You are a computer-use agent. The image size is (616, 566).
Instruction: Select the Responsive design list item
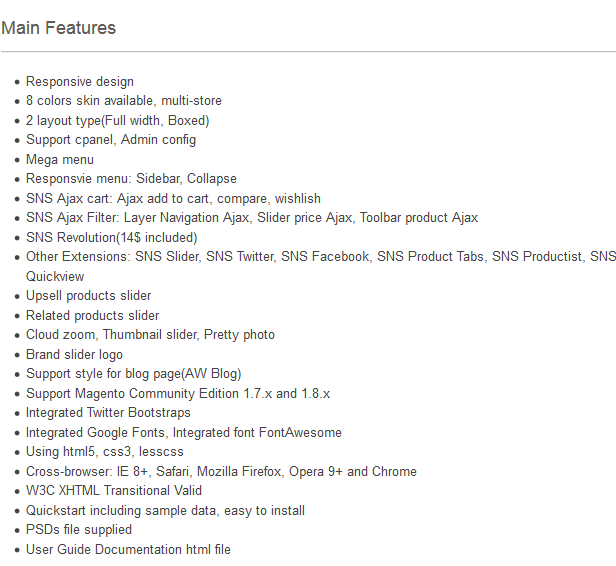click(80, 82)
